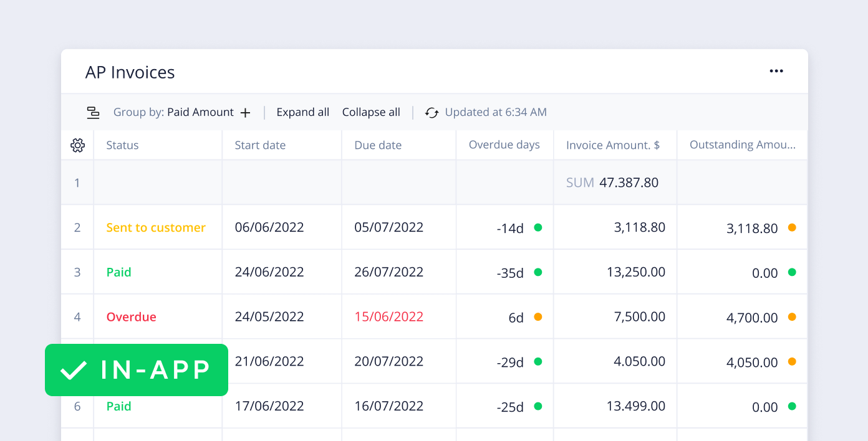Image resolution: width=868 pixels, height=441 pixels.
Task: Open the three-dot menu for AP Invoices
Action: [x=776, y=70]
